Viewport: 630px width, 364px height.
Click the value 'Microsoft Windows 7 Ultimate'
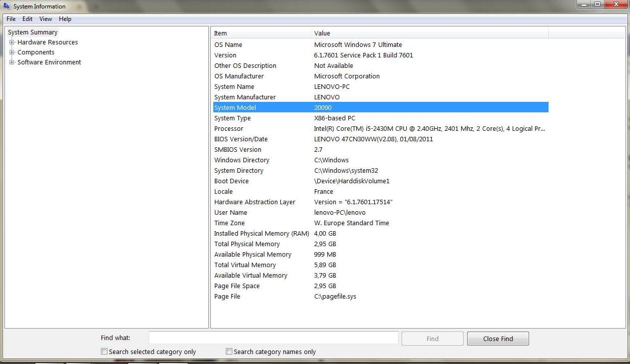[358, 45]
